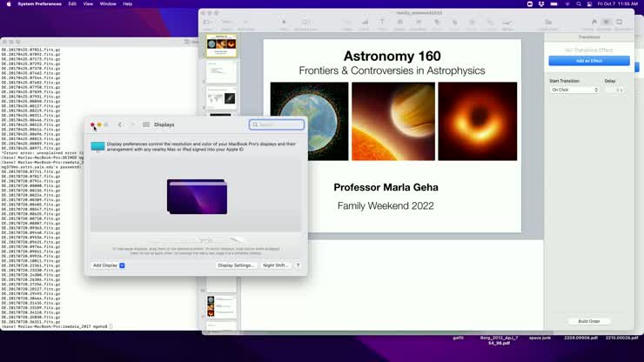644x362 pixels.
Task: Click the Wi-Fi status icon
Action: [x=566, y=3]
